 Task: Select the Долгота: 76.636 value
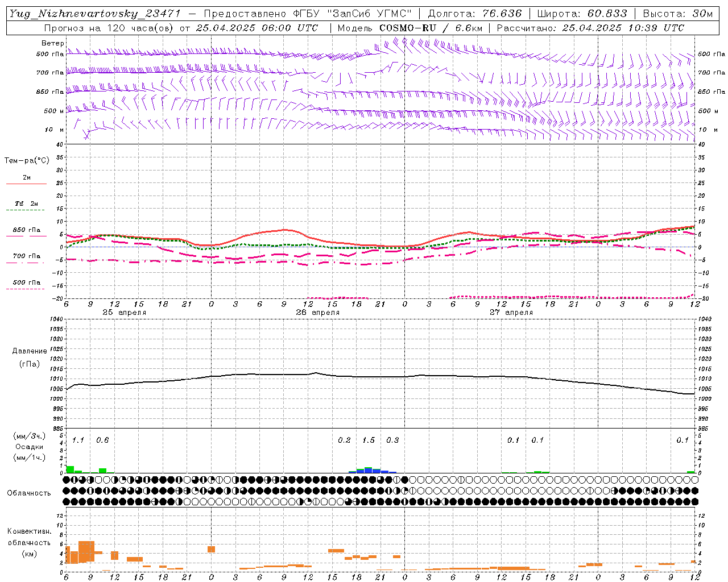point(474,14)
